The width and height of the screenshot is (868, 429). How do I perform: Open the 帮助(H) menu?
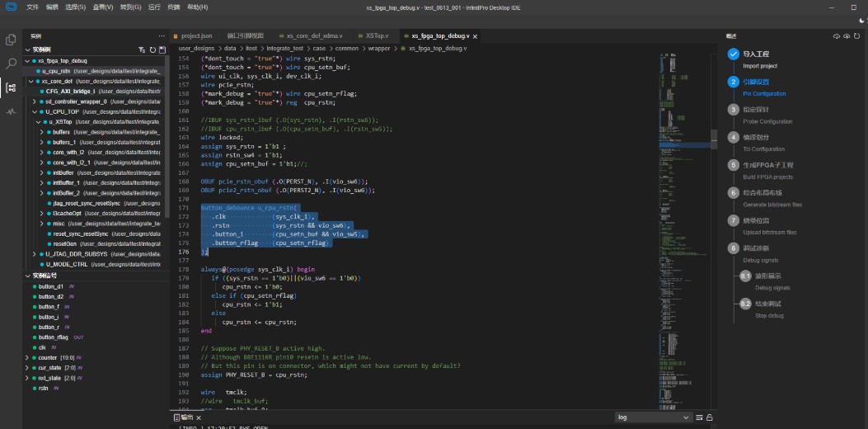point(198,7)
